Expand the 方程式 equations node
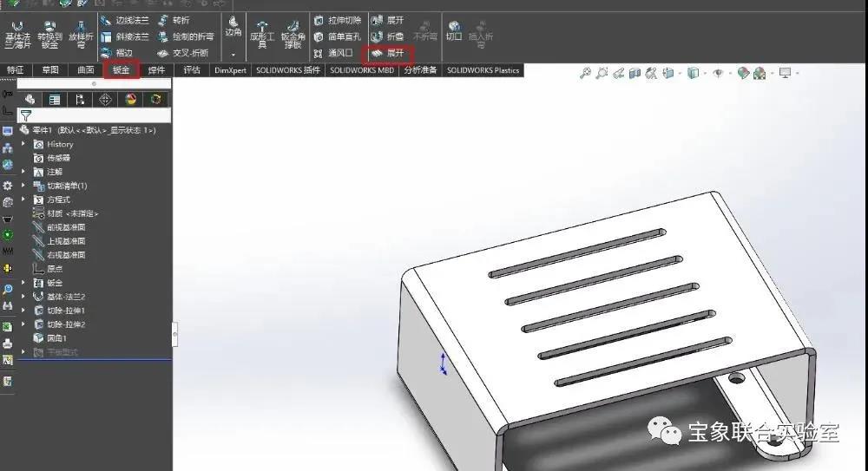 (23, 200)
